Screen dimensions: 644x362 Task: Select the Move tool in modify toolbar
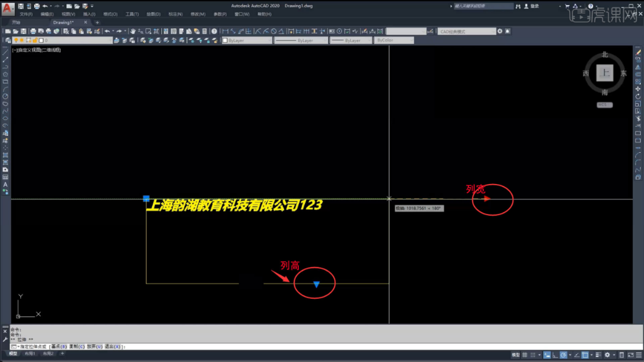click(638, 89)
